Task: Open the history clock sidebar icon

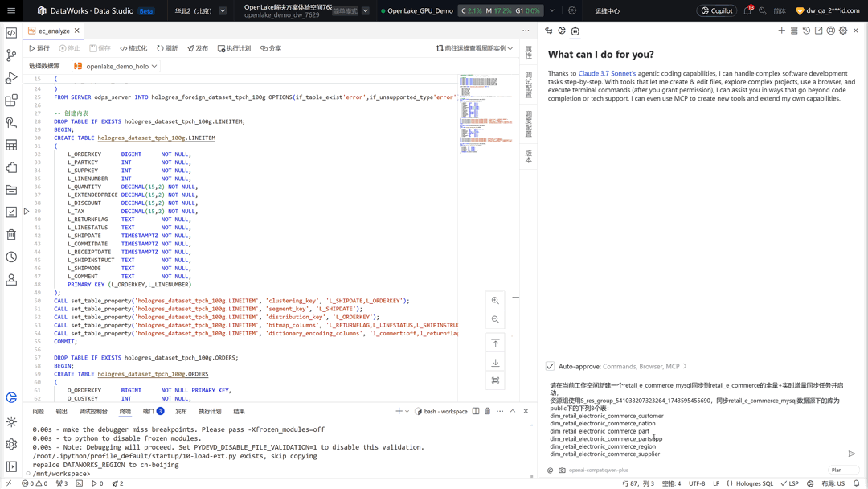Action: tap(11, 257)
